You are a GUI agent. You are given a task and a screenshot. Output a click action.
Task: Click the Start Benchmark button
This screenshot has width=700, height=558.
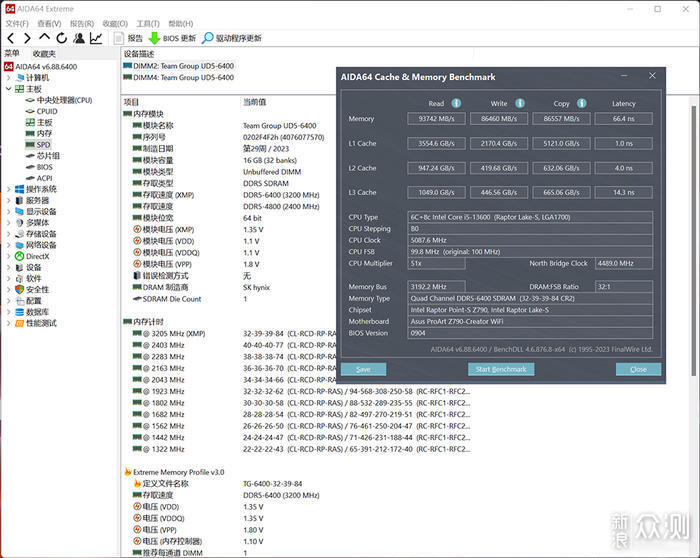(501, 369)
